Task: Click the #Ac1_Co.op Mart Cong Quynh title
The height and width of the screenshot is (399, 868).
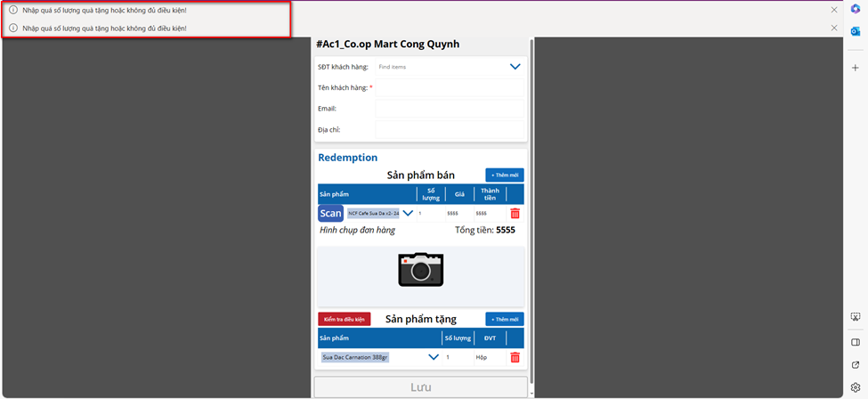Action: click(x=387, y=45)
